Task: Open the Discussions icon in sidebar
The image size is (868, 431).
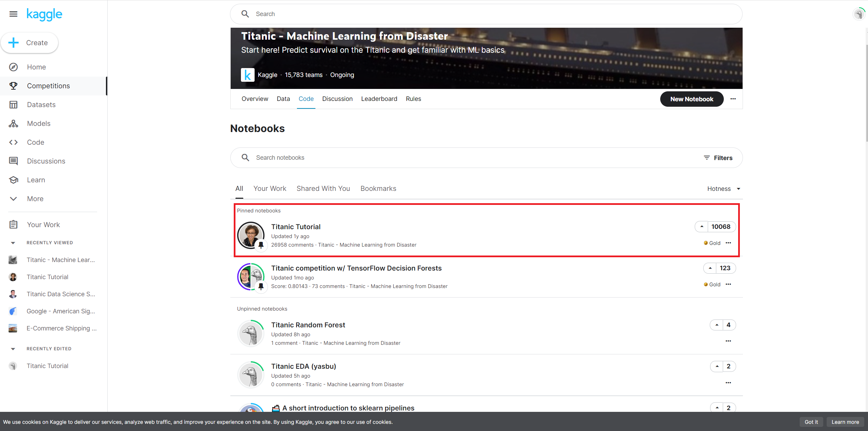Action: 13,161
